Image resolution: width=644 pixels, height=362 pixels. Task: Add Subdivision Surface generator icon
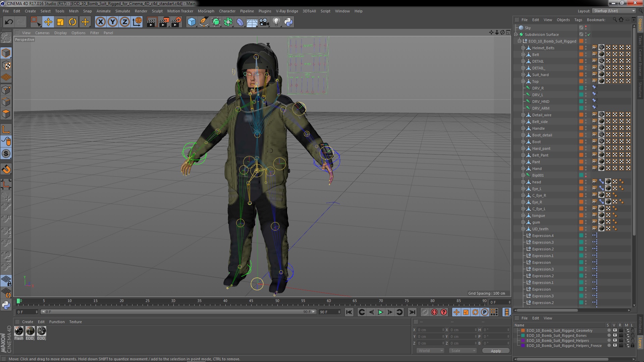[x=216, y=22]
